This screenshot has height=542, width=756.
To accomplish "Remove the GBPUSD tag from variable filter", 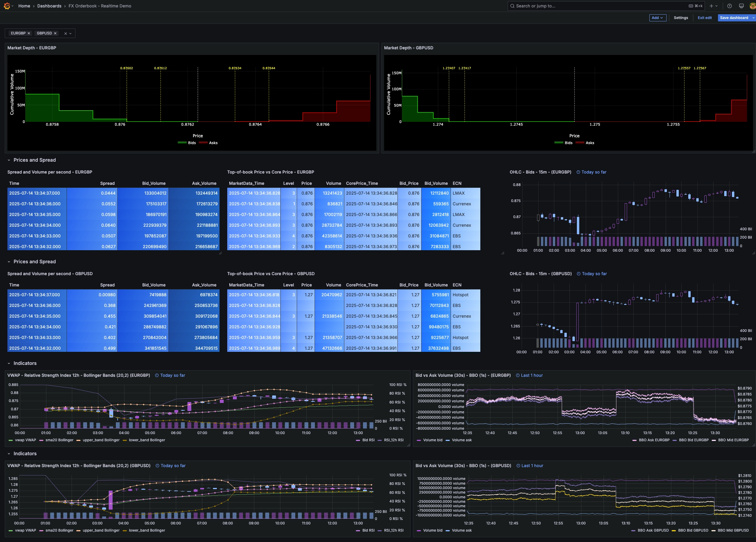I will click(55, 33).
